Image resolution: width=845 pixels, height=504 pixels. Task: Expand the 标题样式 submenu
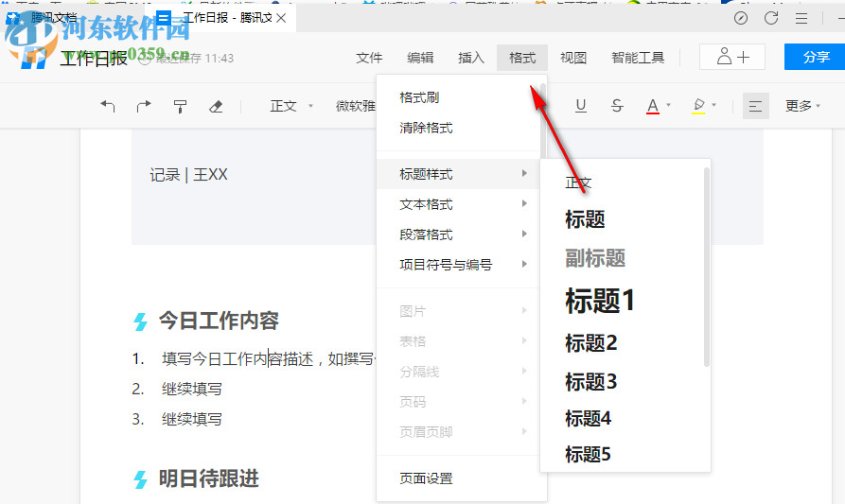pyautogui.click(x=458, y=174)
